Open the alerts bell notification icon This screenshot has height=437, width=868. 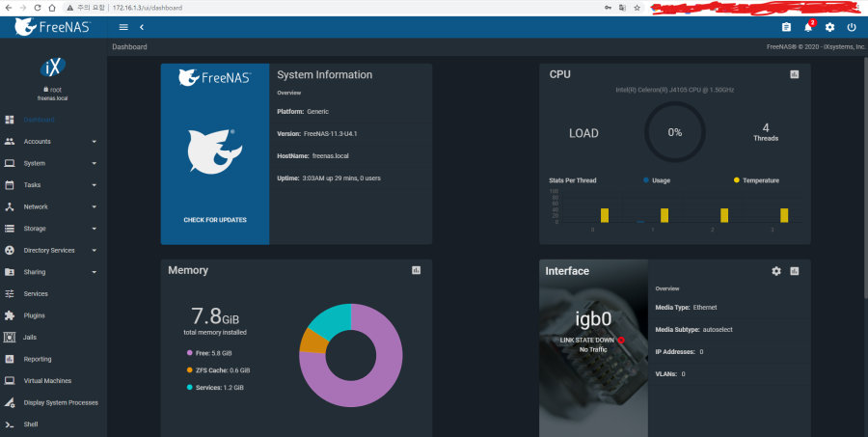pyautogui.click(x=808, y=27)
